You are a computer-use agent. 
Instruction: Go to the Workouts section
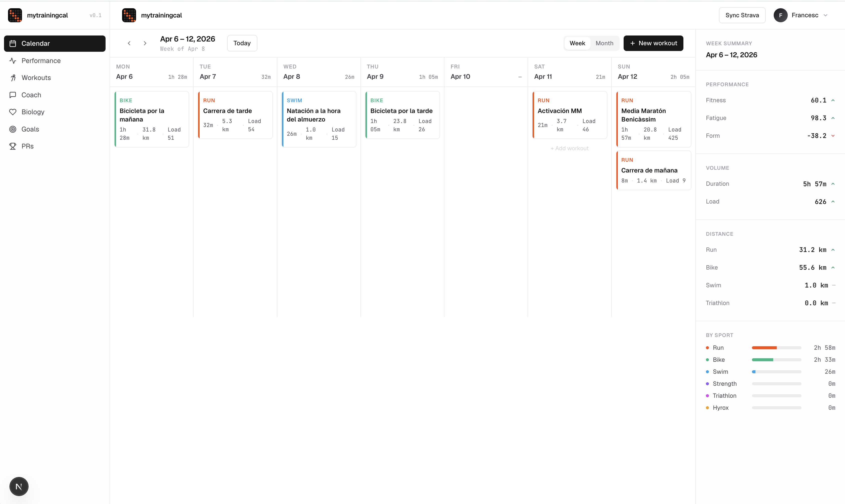[x=55, y=78]
